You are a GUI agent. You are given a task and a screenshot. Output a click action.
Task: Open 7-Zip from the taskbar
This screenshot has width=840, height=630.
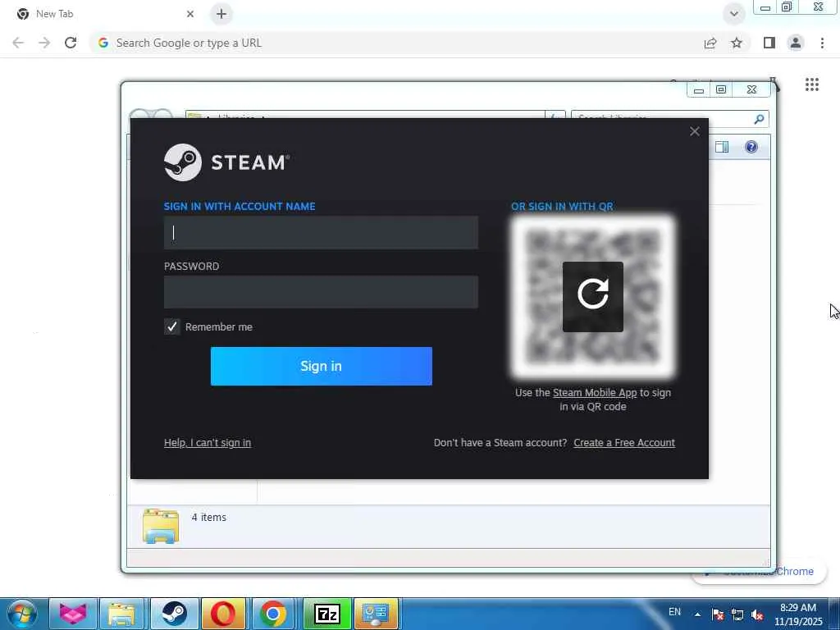coord(326,614)
